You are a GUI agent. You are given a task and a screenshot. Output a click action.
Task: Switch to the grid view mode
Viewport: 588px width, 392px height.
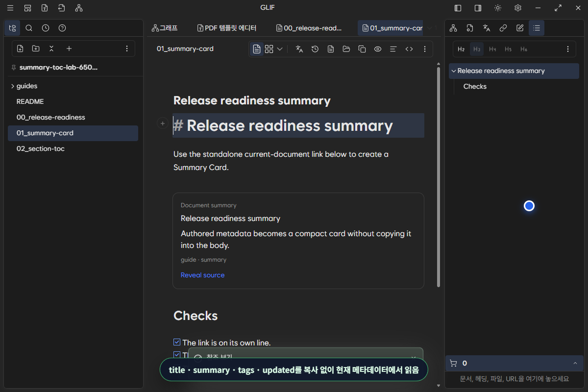(269, 49)
